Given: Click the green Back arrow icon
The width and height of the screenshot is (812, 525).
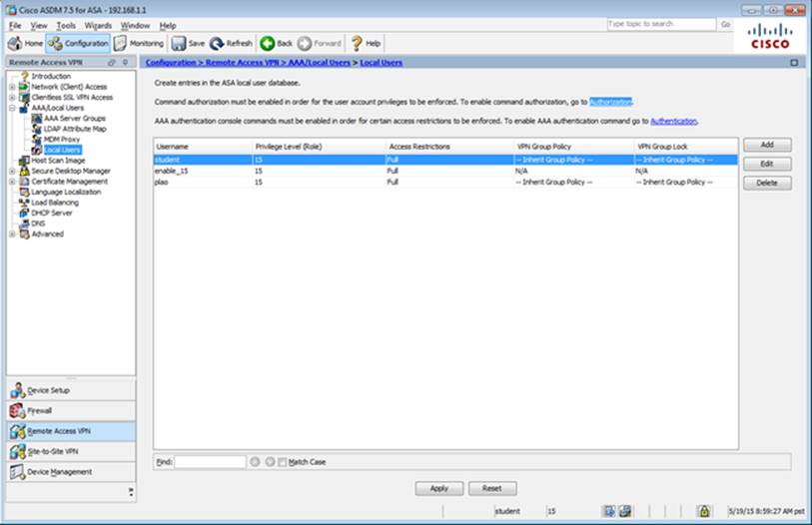Looking at the screenshot, I should point(268,44).
